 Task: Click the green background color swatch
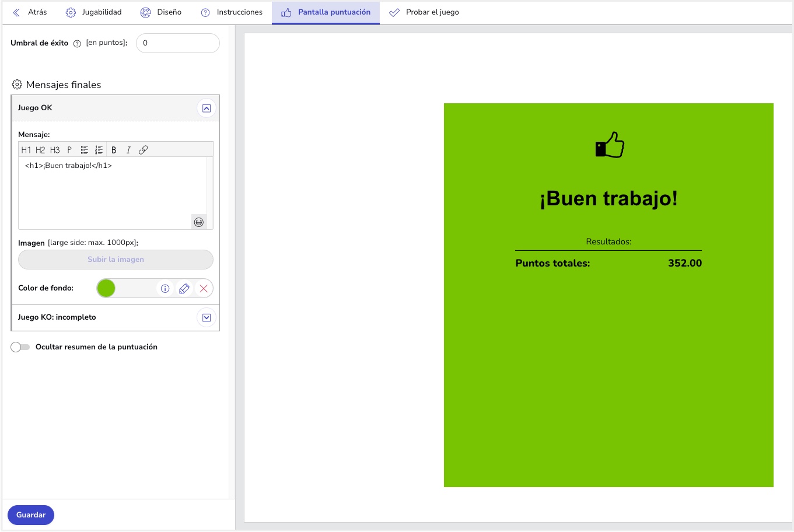point(106,288)
